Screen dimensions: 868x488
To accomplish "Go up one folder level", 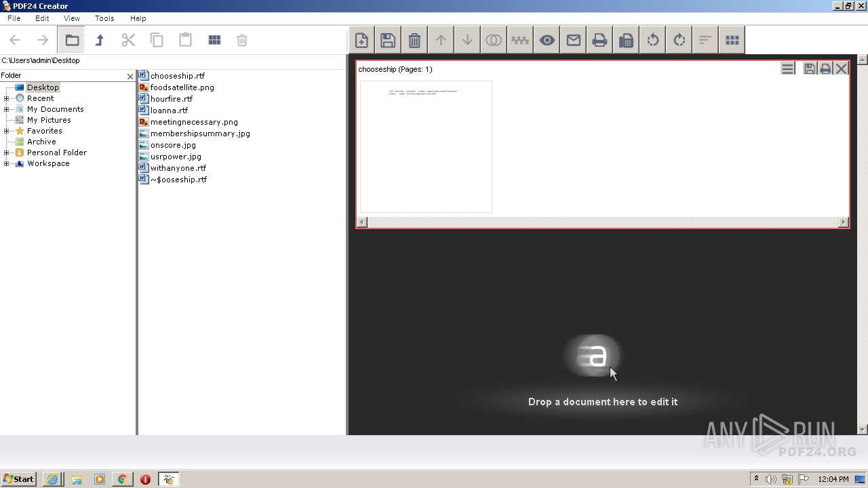I will (x=100, y=40).
